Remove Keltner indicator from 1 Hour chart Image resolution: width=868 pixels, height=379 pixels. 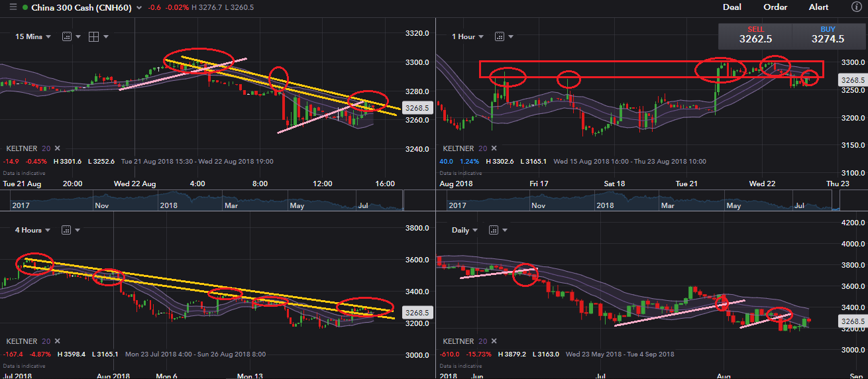(x=492, y=148)
